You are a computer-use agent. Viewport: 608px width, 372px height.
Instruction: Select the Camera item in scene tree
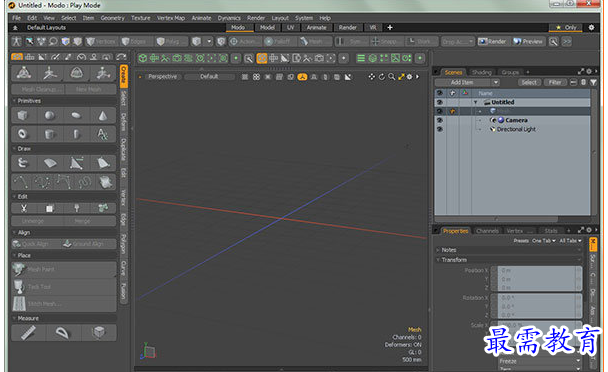point(516,120)
